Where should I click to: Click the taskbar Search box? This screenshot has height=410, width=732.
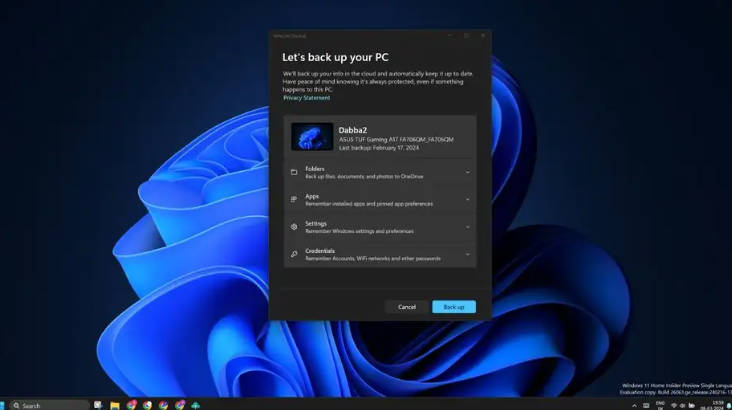49,405
